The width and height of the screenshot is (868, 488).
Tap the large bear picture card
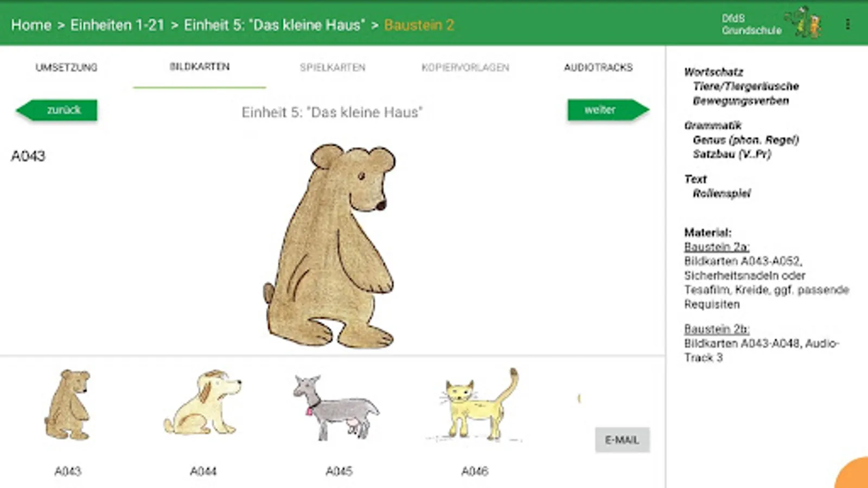coord(330,245)
